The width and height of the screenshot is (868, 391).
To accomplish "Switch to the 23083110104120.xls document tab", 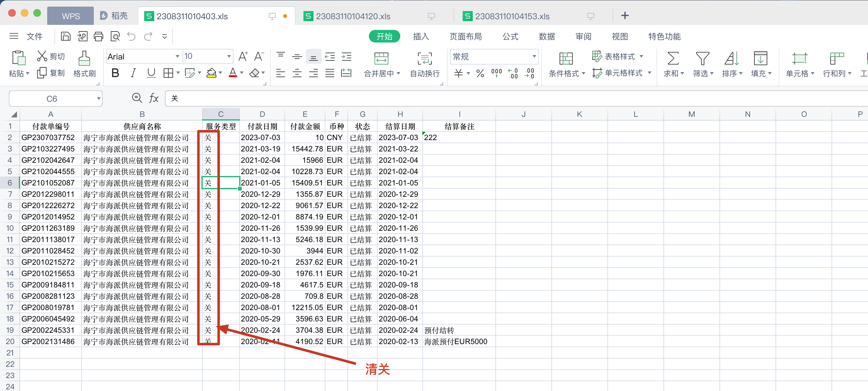I will pos(353,15).
